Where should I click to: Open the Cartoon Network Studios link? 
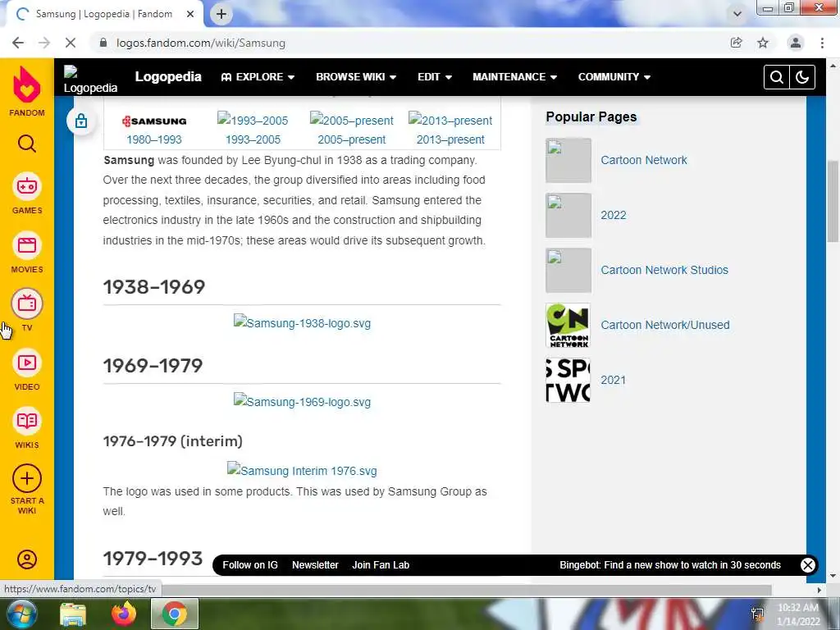[x=664, y=270]
